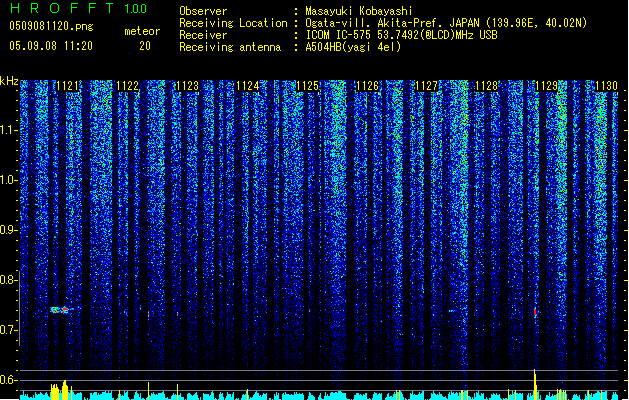Screen dimensions: 629x400
Task: Click the tallest yellow intensity spike near 1129
Action: (x=535, y=384)
